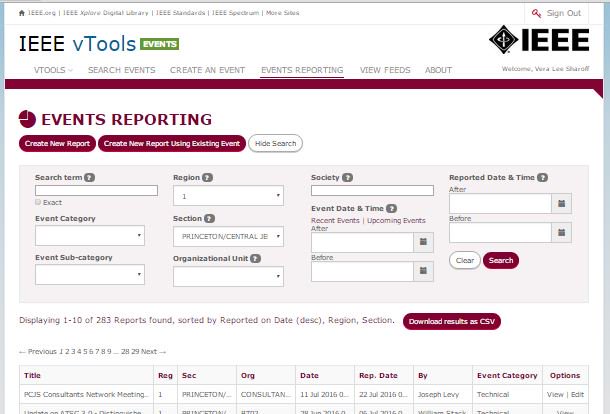
Task: Toggle the Exact checkbox
Action: coord(38,202)
